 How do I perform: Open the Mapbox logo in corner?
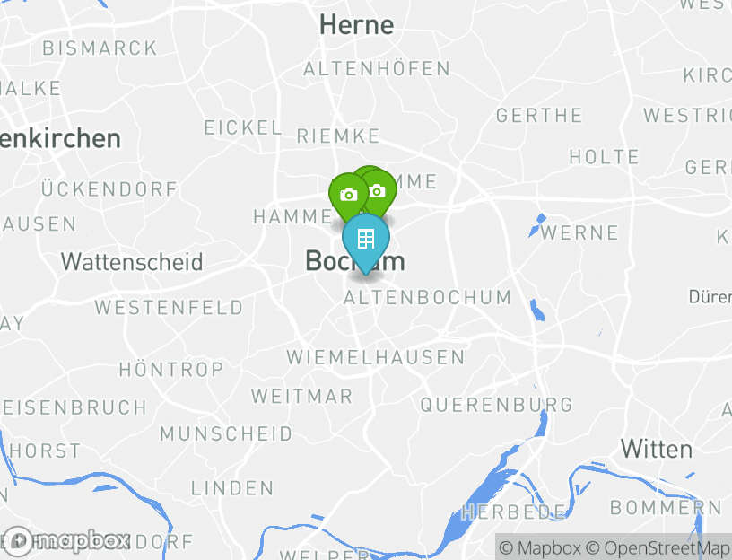tap(65, 541)
